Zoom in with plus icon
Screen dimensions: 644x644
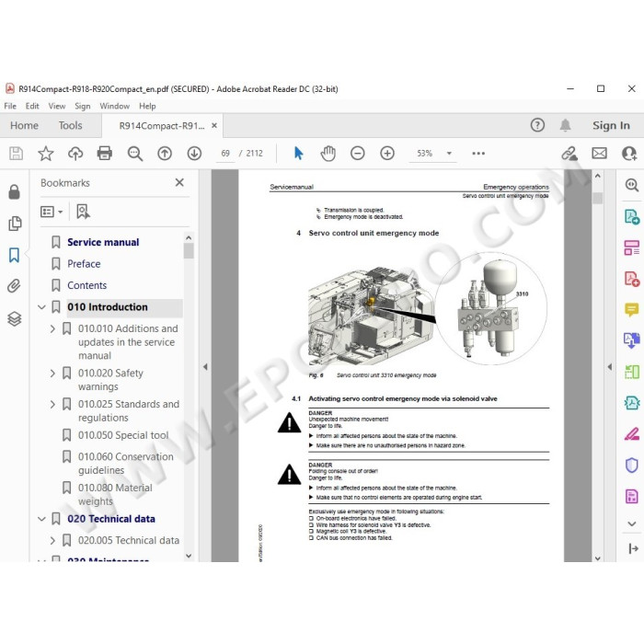pyautogui.click(x=387, y=154)
